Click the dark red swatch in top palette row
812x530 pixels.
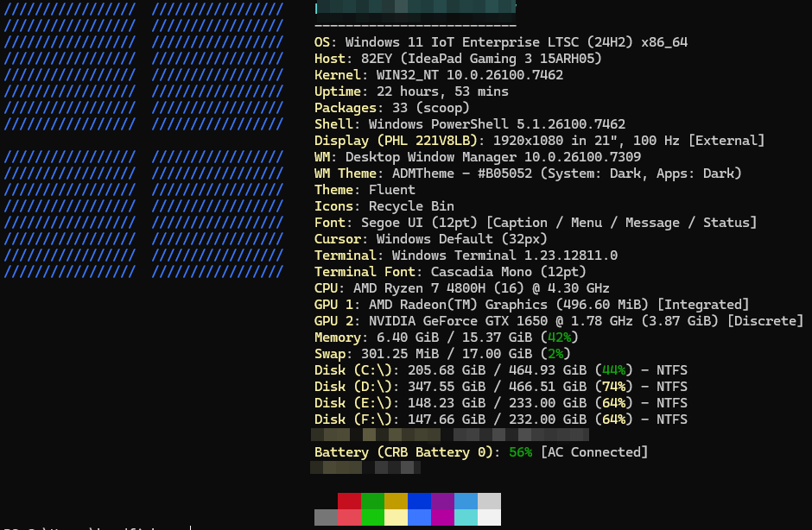pos(349,501)
